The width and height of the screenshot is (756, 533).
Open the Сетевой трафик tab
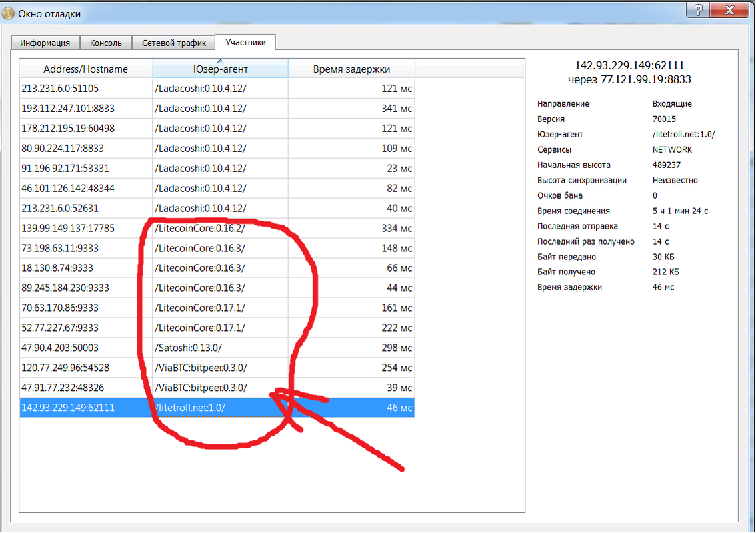pos(173,43)
